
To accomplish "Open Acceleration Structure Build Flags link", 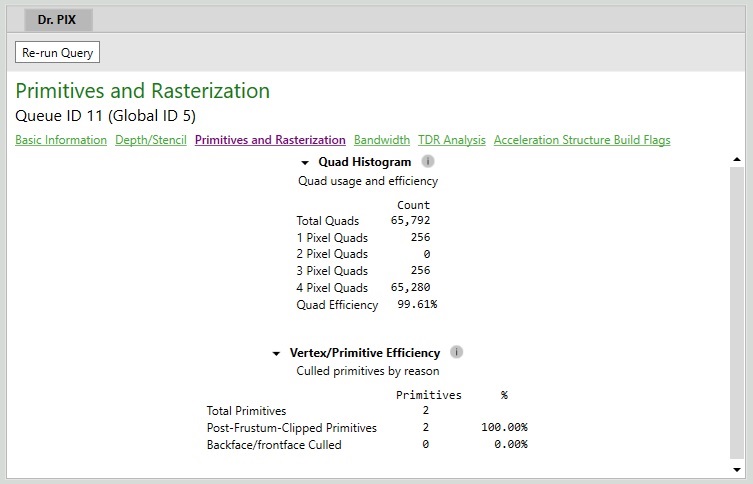I will pyautogui.click(x=582, y=140).
